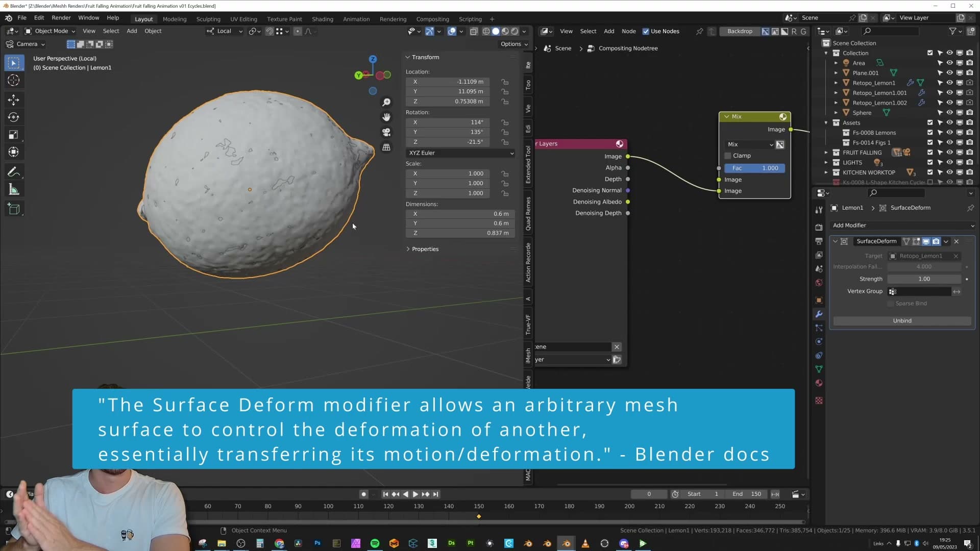Expand the Properties panel in sidebar

point(408,249)
